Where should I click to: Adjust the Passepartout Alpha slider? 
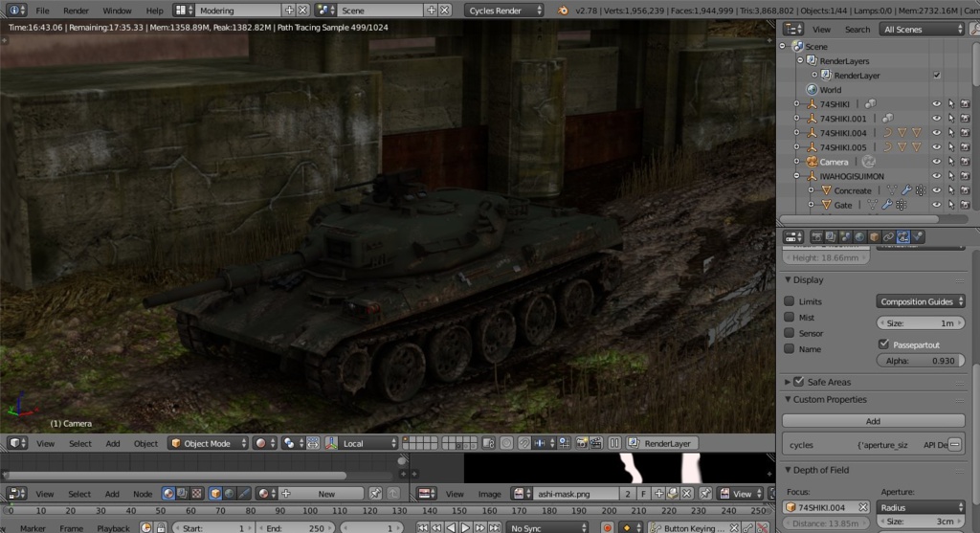(x=921, y=361)
